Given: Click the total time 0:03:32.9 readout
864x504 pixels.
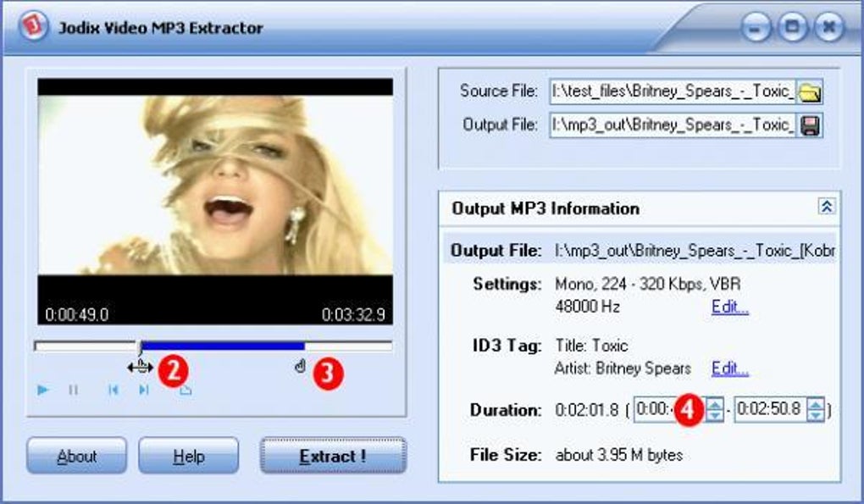Looking at the screenshot, I should pyautogui.click(x=353, y=314).
